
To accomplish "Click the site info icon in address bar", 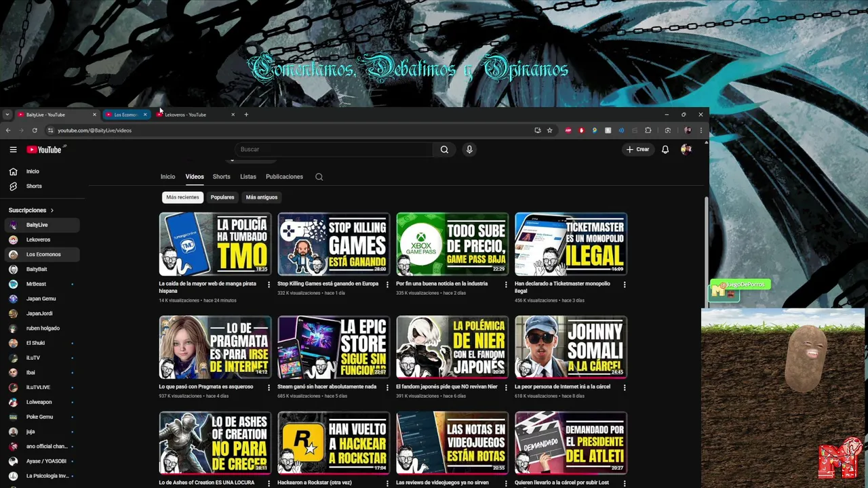I will [x=50, y=130].
